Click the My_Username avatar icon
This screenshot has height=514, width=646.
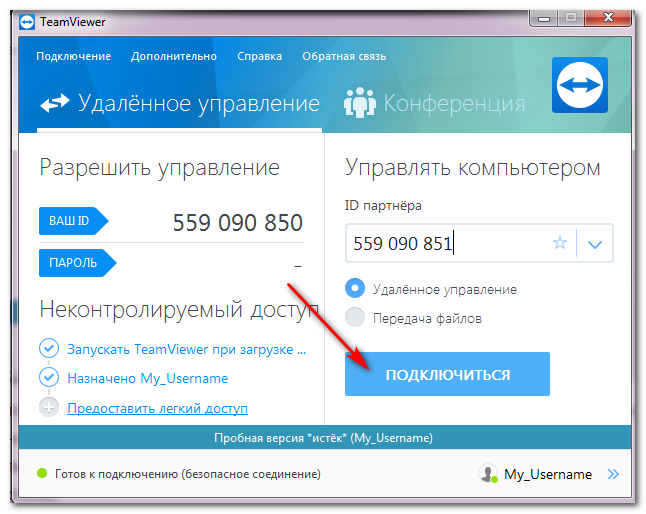point(488,474)
